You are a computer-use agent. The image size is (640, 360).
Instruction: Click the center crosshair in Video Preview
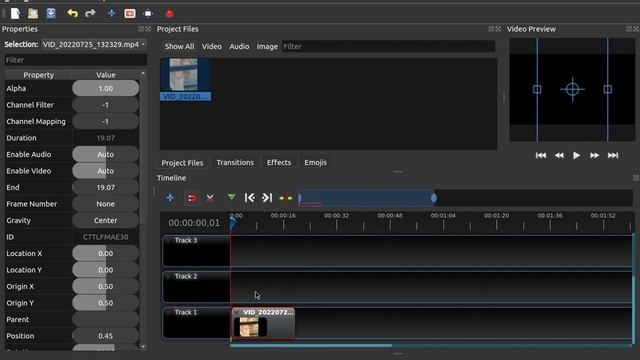coord(572,89)
